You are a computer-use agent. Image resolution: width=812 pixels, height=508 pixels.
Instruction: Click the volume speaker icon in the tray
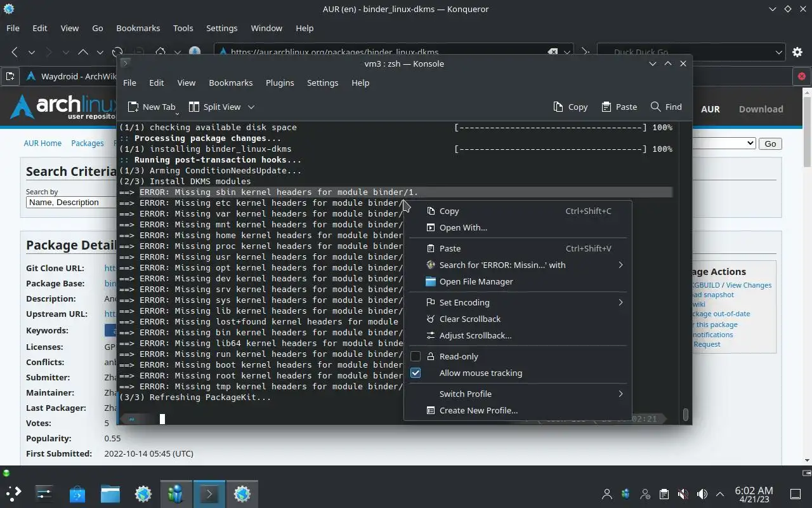pyautogui.click(x=702, y=494)
